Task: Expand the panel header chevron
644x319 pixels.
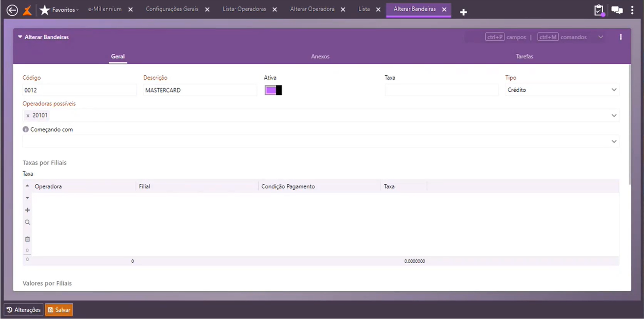Action: (x=601, y=37)
